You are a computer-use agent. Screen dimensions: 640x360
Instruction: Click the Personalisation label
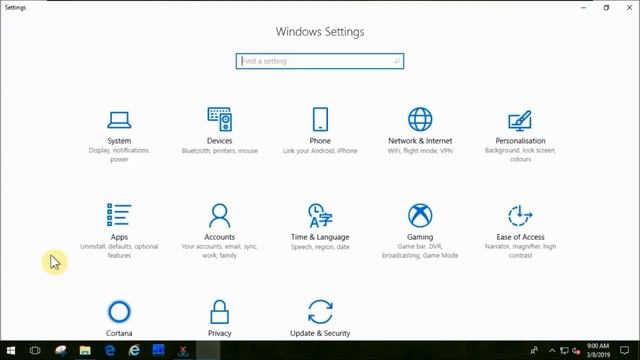tap(520, 141)
